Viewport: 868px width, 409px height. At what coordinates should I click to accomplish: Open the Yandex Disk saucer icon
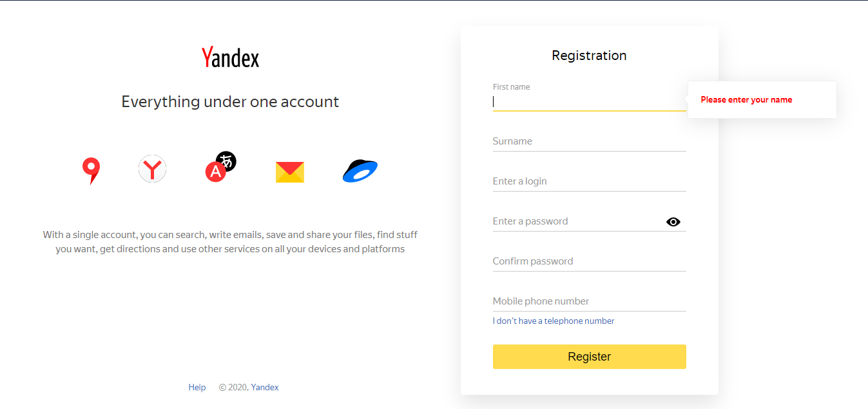coord(360,171)
